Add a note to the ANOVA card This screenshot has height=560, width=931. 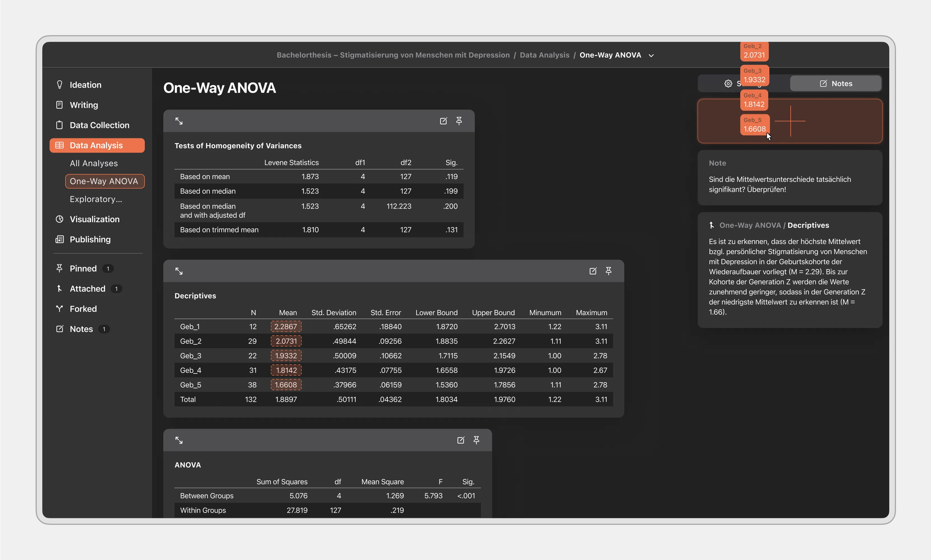click(461, 440)
